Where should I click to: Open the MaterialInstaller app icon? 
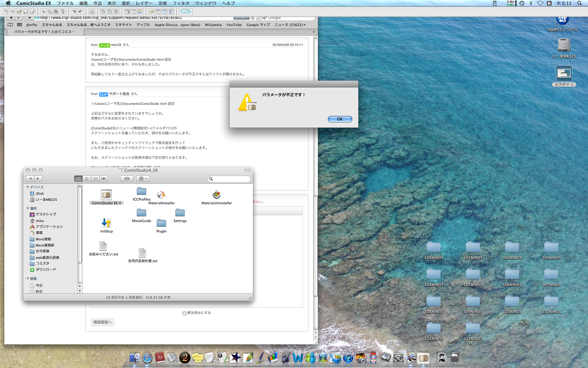pyautogui.click(x=161, y=195)
